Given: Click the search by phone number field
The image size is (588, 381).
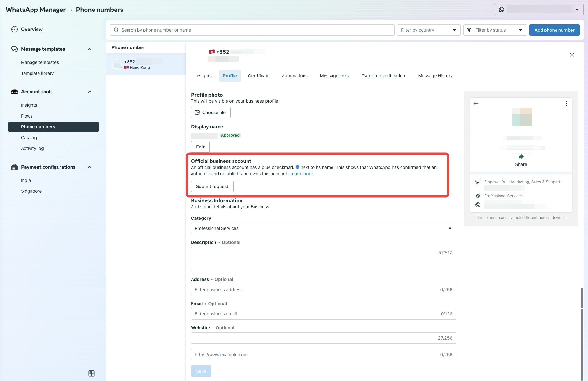Looking at the screenshot, I should tap(252, 30).
